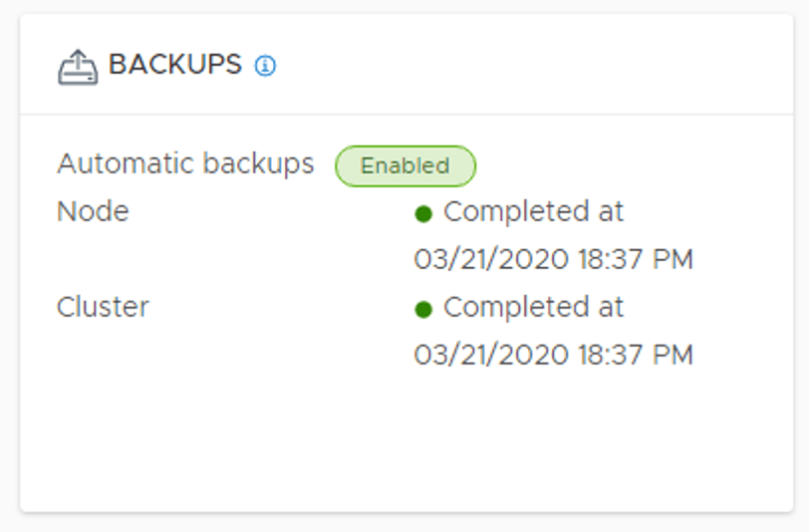This screenshot has width=809, height=532.
Task: Click the backup tray icon in header
Action: pyautogui.click(x=78, y=67)
